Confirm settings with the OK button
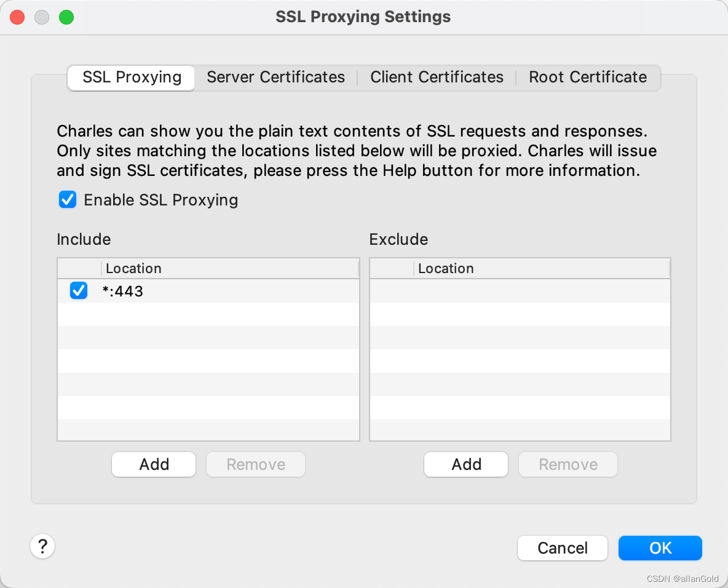 click(660, 548)
